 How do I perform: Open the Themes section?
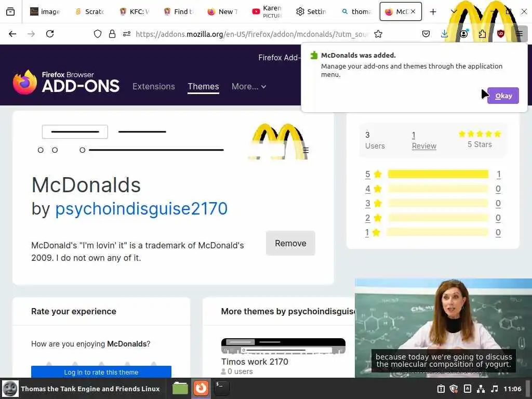click(203, 87)
